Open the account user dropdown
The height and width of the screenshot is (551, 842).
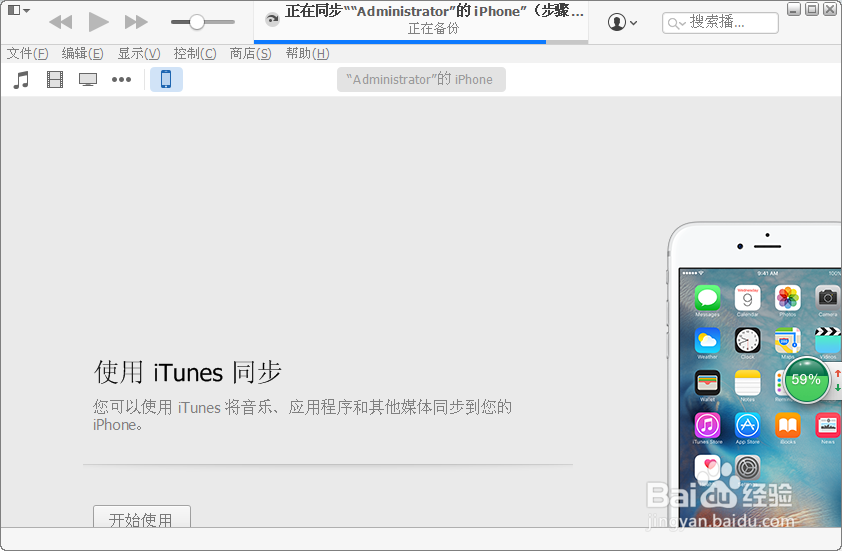pos(622,23)
